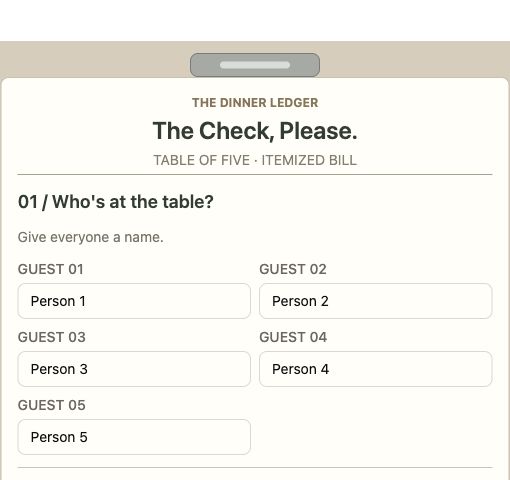Click the gray drag handle at top
This screenshot has height=480, width=510.
pos(255,65)
